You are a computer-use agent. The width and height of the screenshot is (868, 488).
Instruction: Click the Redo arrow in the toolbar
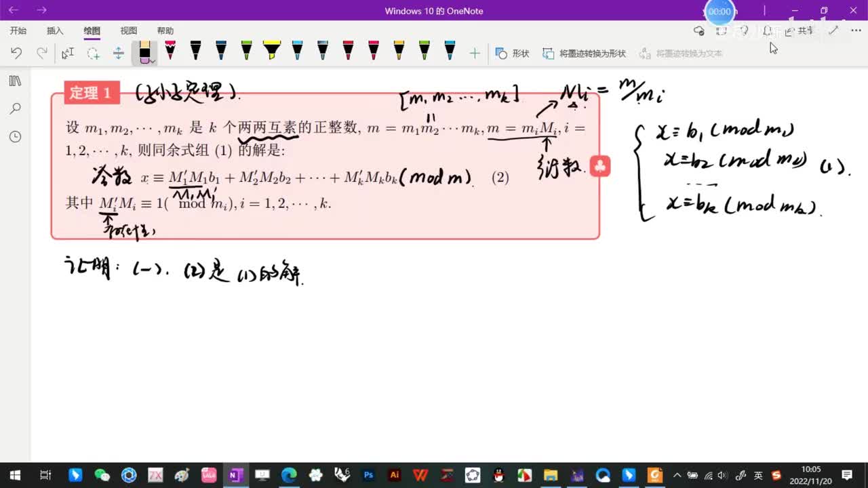[42, 53]
